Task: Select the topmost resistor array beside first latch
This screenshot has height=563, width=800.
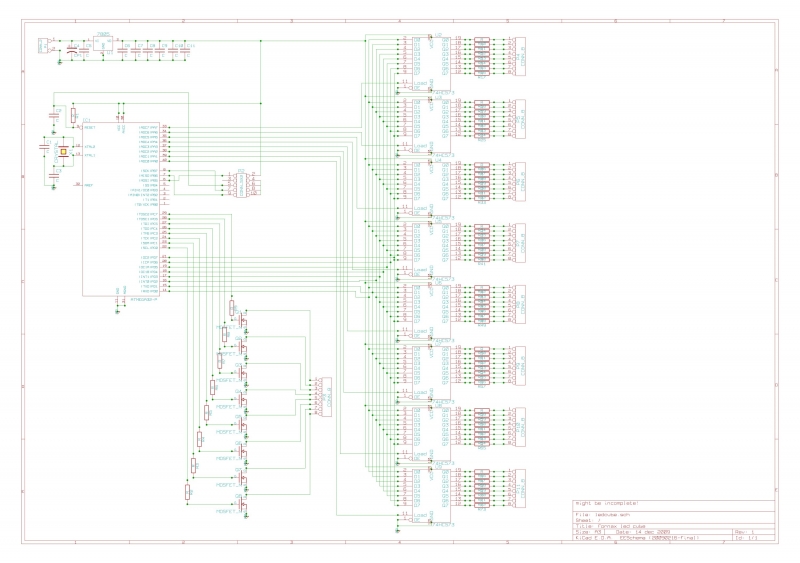Action: tap(481, 57)
